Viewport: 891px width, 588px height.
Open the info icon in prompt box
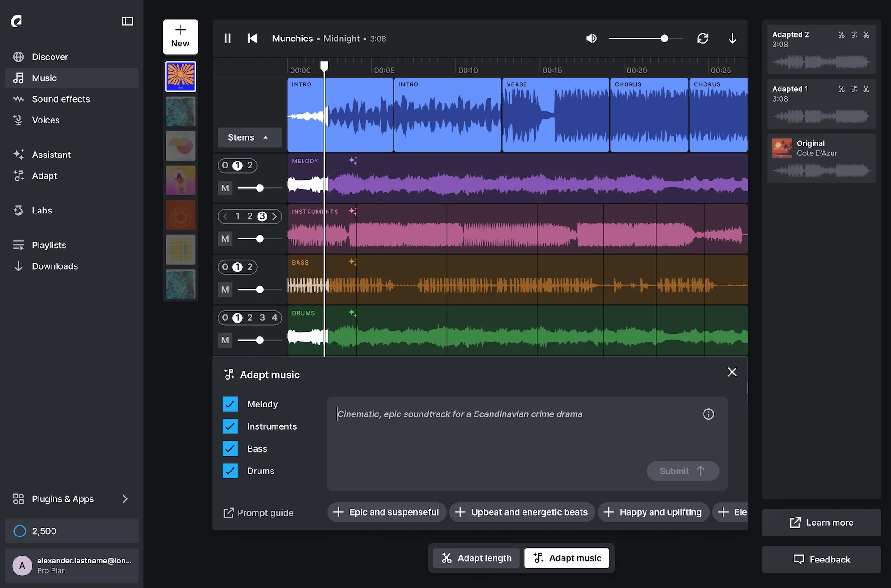(708, 414)
